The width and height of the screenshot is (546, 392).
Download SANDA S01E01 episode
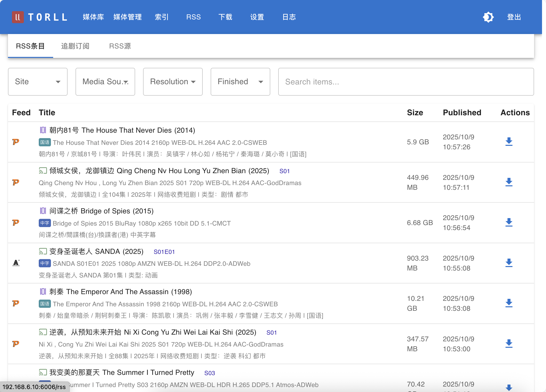[509, 263]
